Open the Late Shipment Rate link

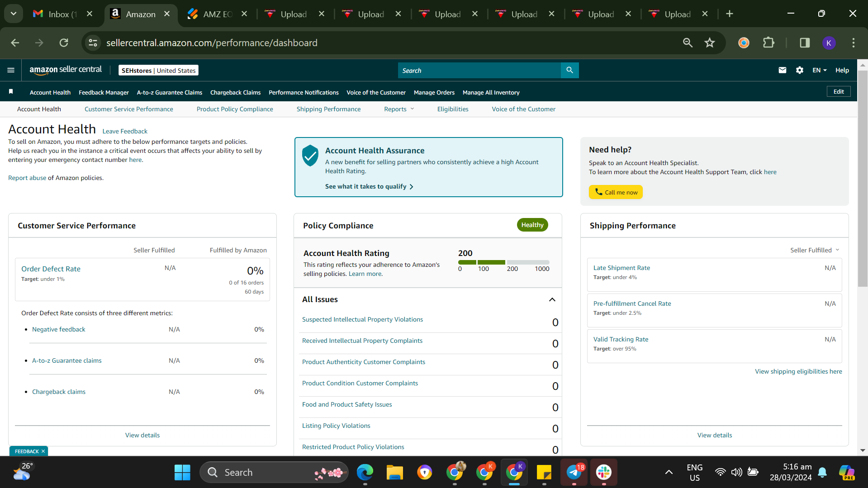621,268
